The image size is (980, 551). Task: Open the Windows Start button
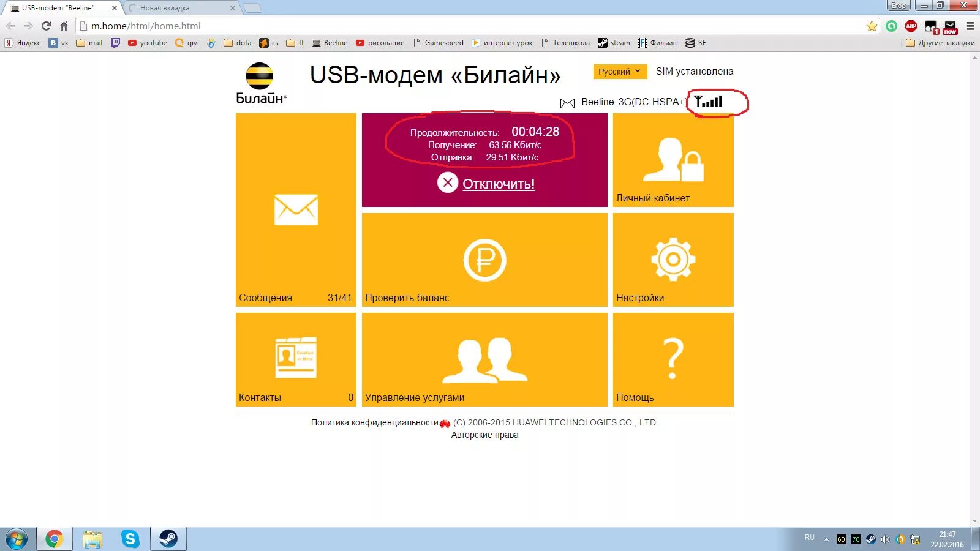point(17,539)
